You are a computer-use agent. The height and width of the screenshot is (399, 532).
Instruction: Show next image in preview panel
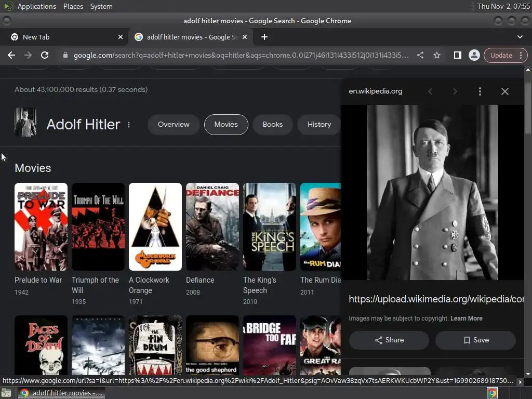(455, 91)
